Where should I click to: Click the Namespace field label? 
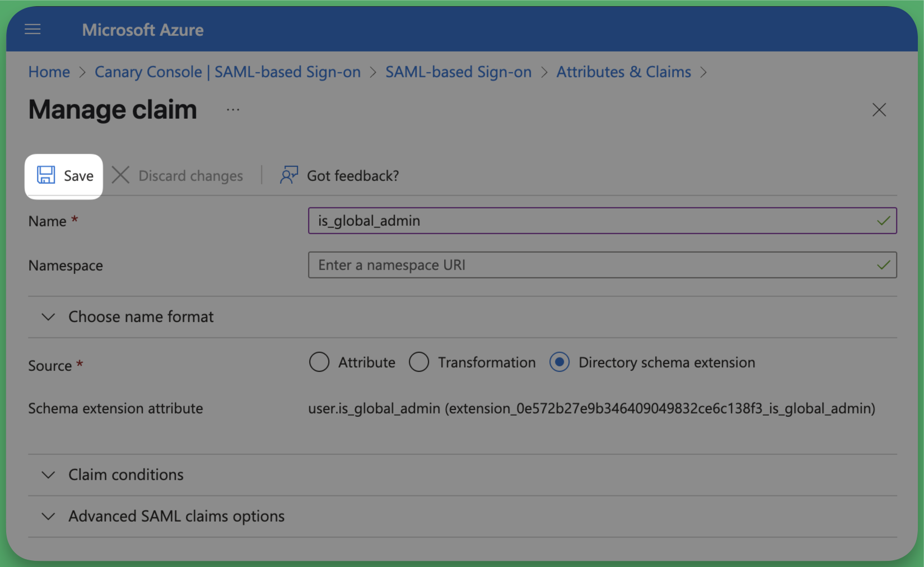66,266
